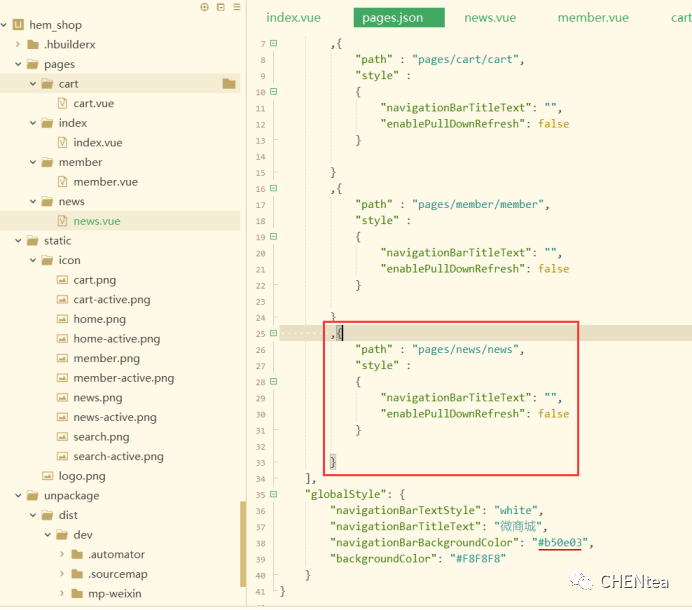
Task: Open member.vue file in tree
Action: [105, 182]
